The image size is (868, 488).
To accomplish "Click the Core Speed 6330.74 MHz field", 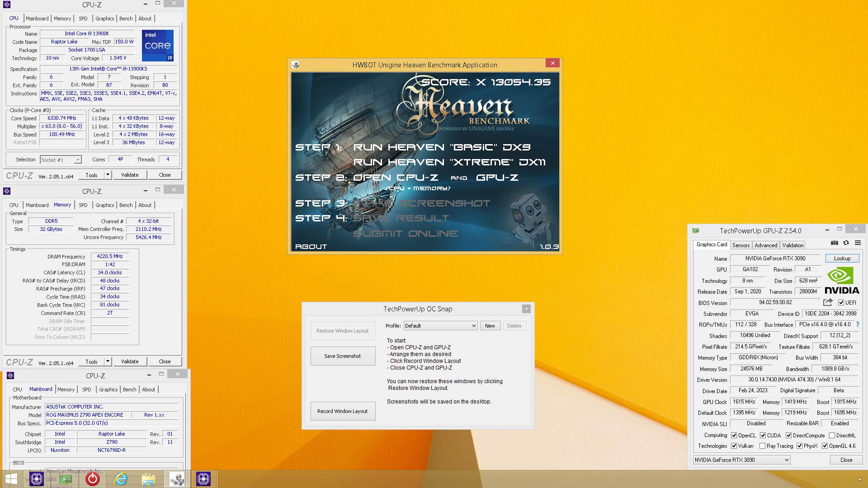I will click(x=62, y=118).
